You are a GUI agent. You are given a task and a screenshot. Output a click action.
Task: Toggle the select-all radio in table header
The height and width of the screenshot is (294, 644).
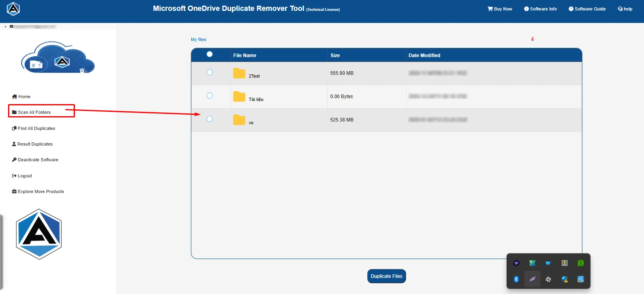209,54
